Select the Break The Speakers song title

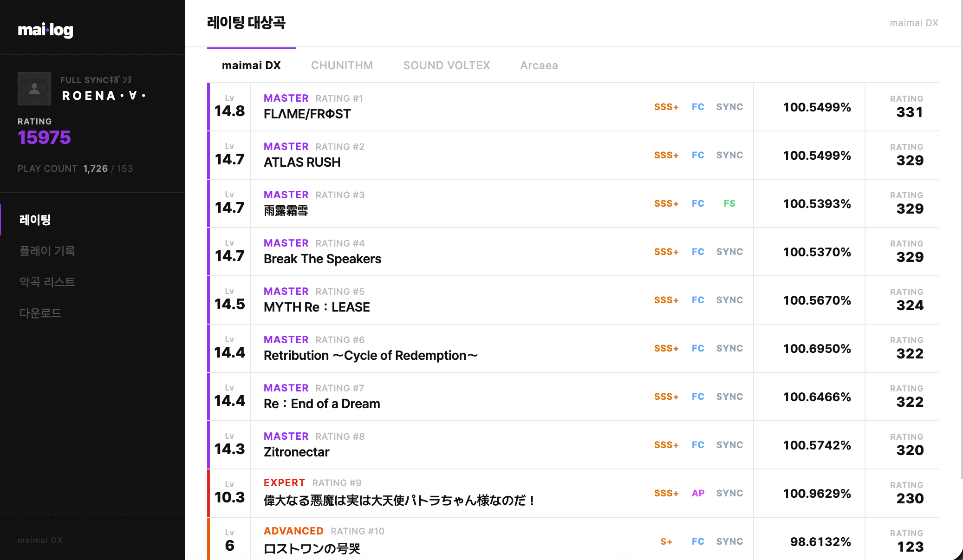[322, 259]
